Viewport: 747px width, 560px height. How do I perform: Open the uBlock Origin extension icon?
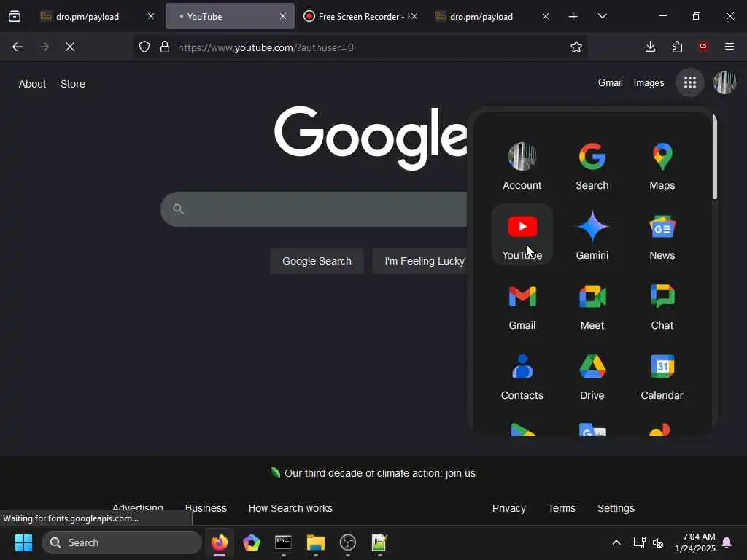click(703, 47)
